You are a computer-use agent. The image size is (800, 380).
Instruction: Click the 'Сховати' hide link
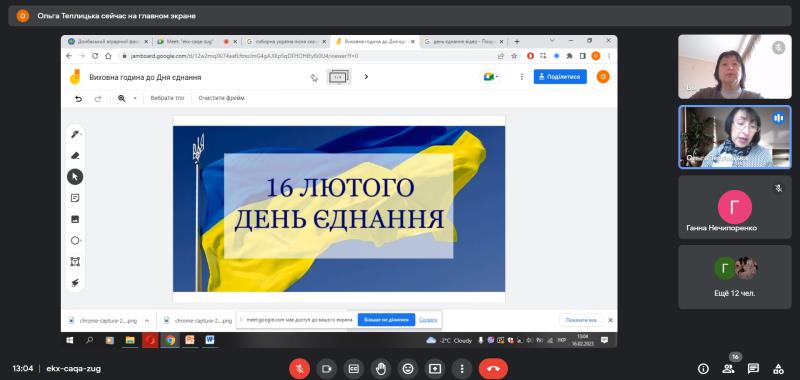pos(428,320)
